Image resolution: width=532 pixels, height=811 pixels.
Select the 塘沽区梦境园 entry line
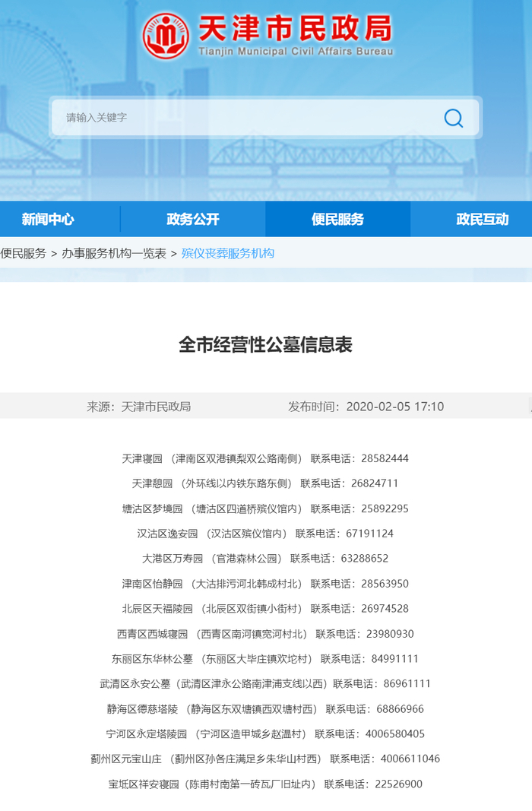click(x=265, y=508)
